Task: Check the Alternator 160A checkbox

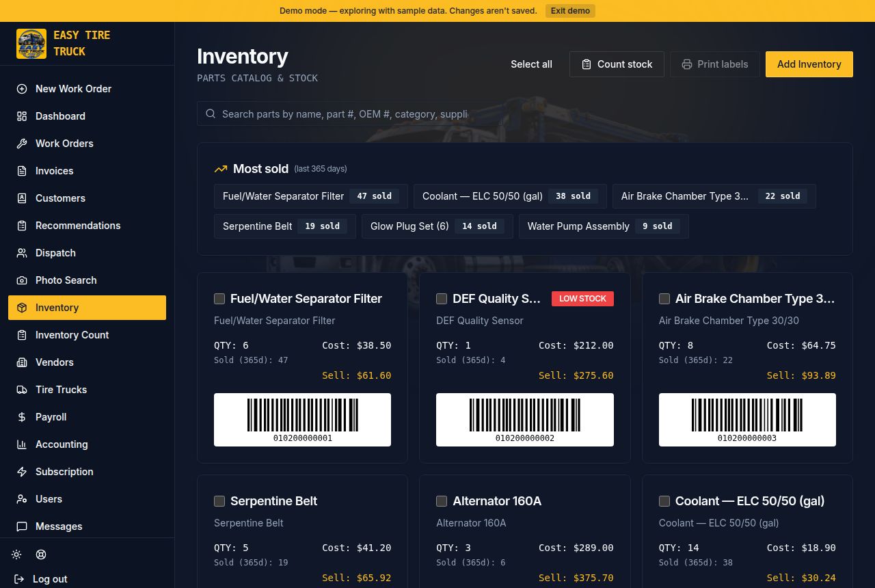Action: pyautogui.click(x=442, y=501)
